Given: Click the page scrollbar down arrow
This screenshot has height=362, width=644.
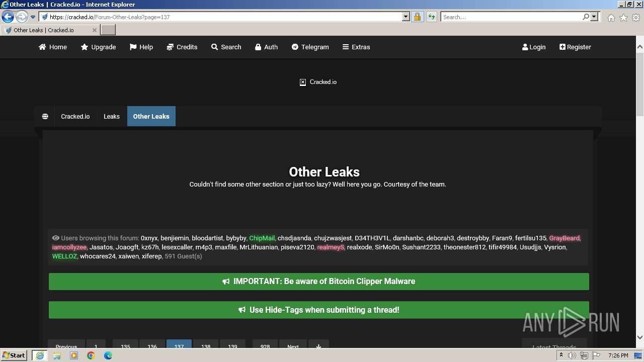Looking at the screenshot, I should click(x=640, y=337).
